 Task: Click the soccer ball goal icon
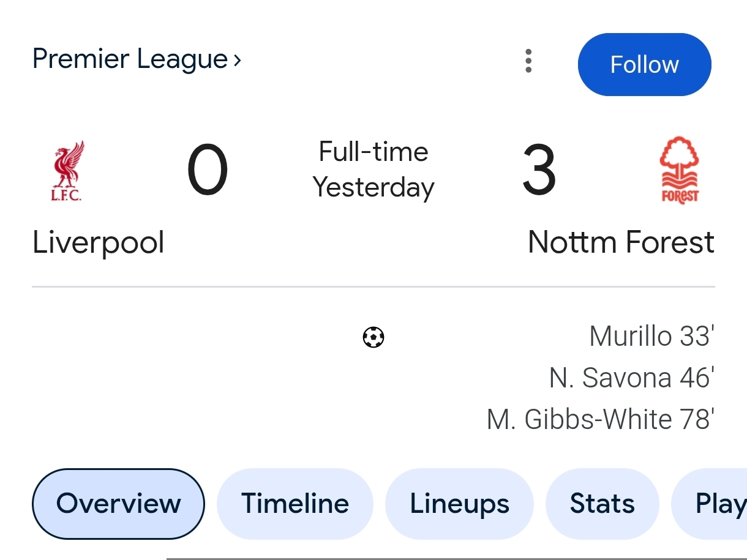pos(374,337)
